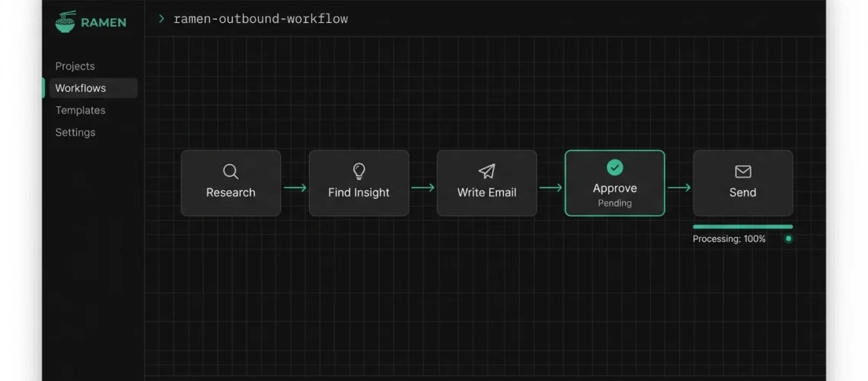Image resolution: width=868 pixels, height=381 pixels.
Task: Click the ramen-outbound-workflow title
Action: pos(260,18)
